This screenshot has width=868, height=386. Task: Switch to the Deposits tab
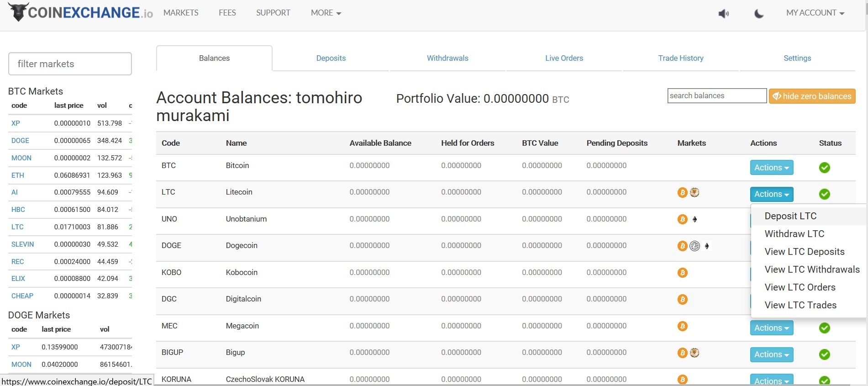pyautogui.click(x=331, y=58)
